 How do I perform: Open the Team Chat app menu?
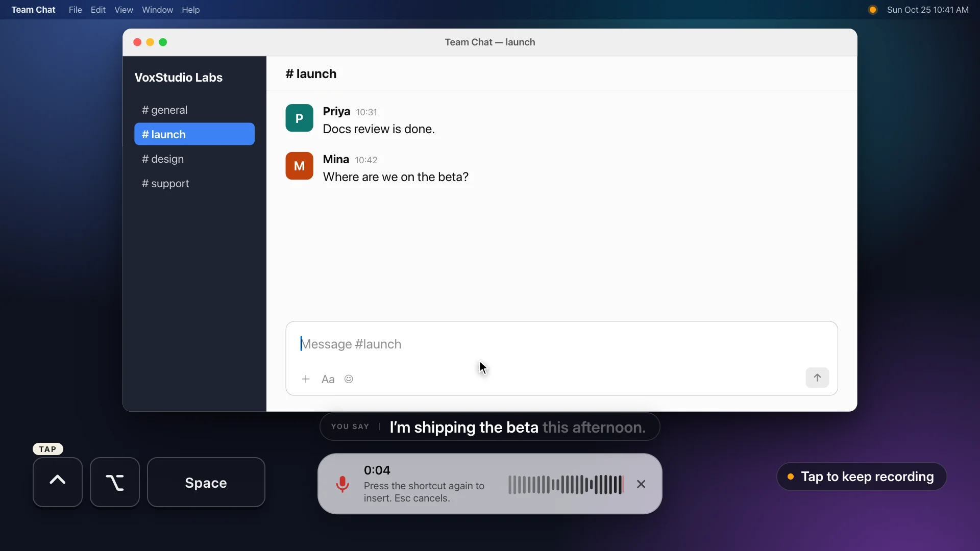click(x=33, y=10)
